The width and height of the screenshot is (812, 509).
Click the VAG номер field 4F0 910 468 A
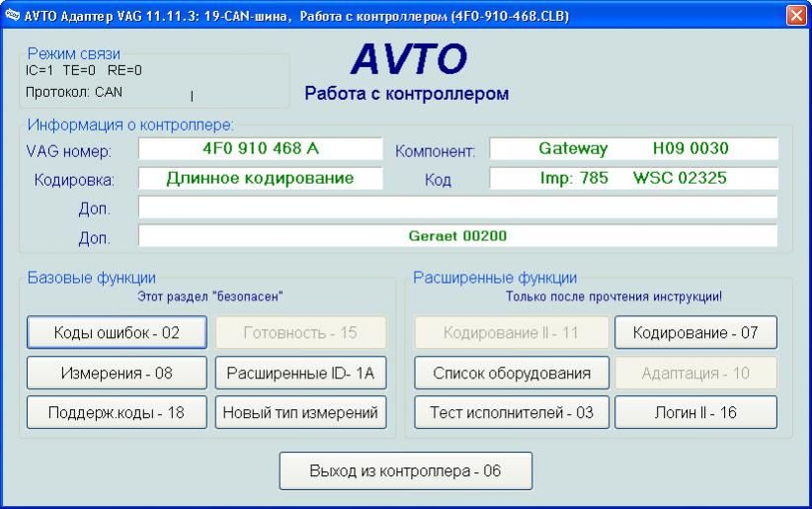(261, 149)
